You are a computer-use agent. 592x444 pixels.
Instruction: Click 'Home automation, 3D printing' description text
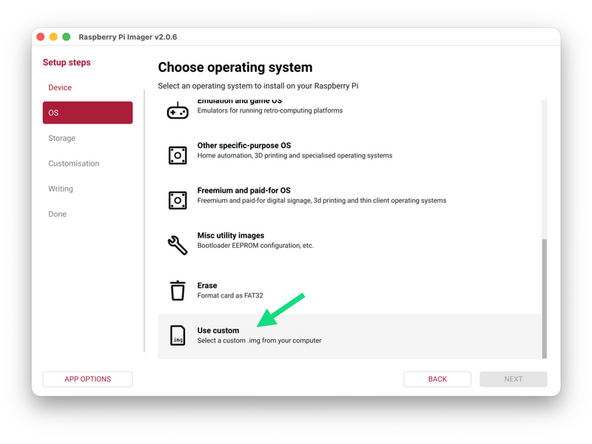tap(295, 156)
